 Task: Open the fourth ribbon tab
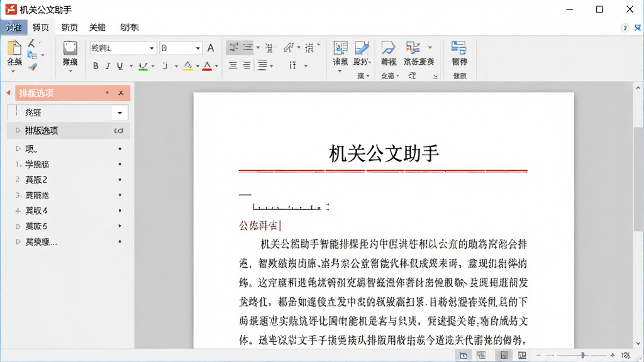coord(97,28)
